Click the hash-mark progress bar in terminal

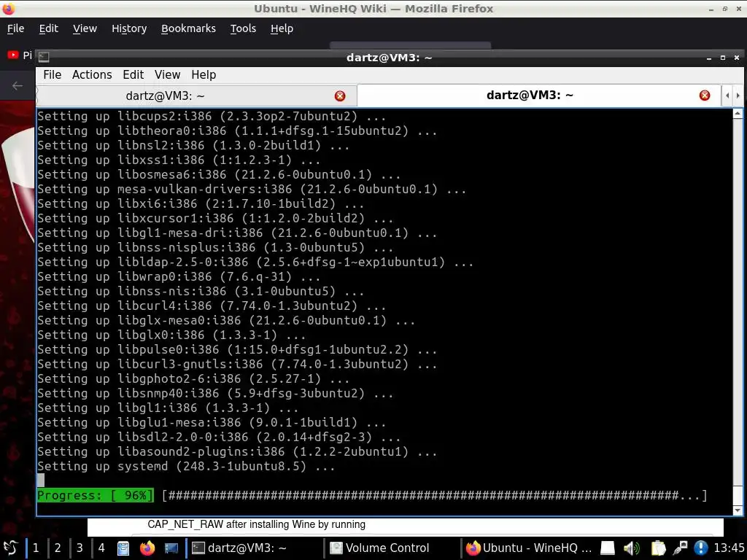tap(435, 495)
